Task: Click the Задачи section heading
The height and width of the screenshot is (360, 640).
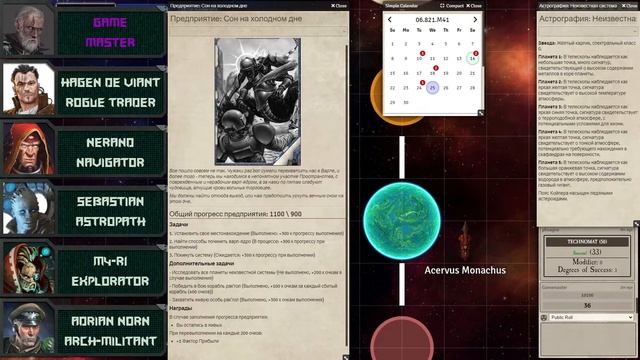Action: 179,224
